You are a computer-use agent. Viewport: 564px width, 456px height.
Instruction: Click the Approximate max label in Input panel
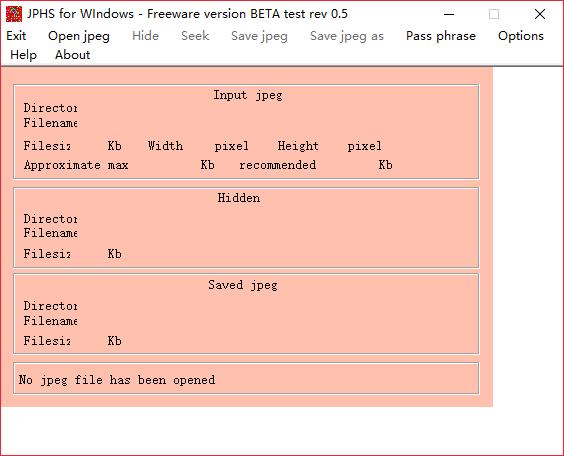[76, 165]
